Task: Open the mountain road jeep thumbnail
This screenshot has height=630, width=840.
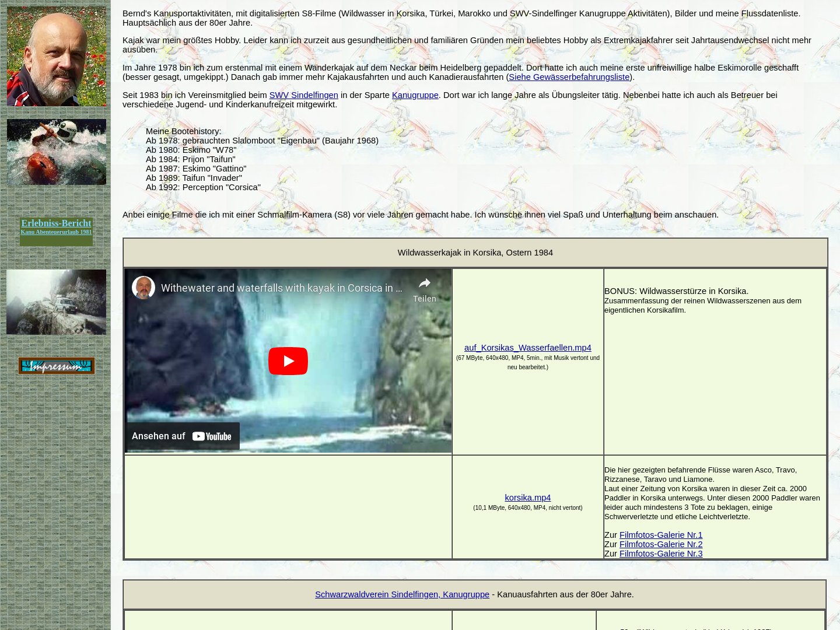Action: point(56,302)
